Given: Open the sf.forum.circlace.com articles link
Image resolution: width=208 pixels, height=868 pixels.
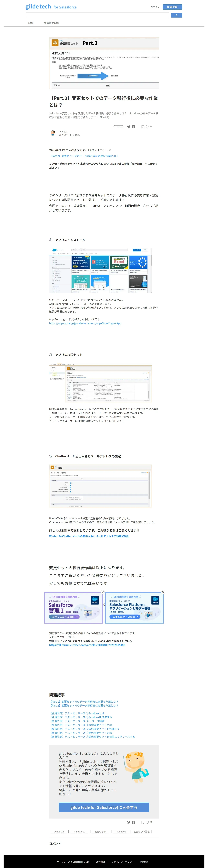Looking at the screenshot, I should 87,645.
